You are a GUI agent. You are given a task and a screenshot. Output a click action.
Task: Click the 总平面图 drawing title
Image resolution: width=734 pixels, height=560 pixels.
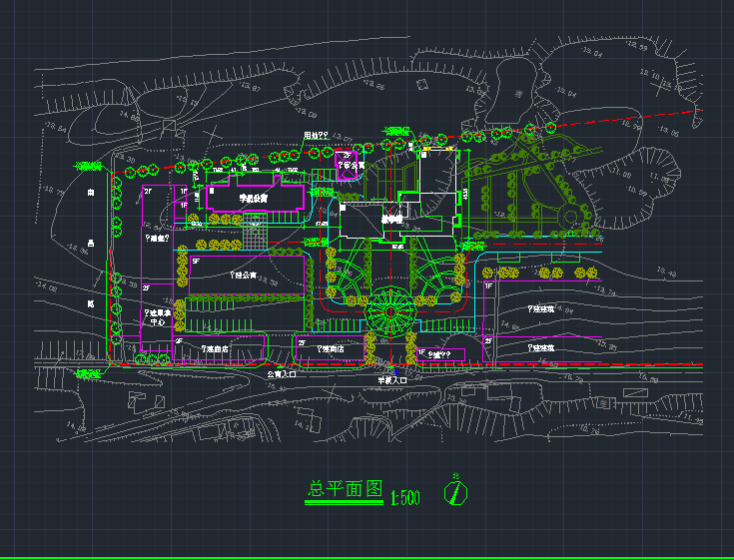[345, 489]
